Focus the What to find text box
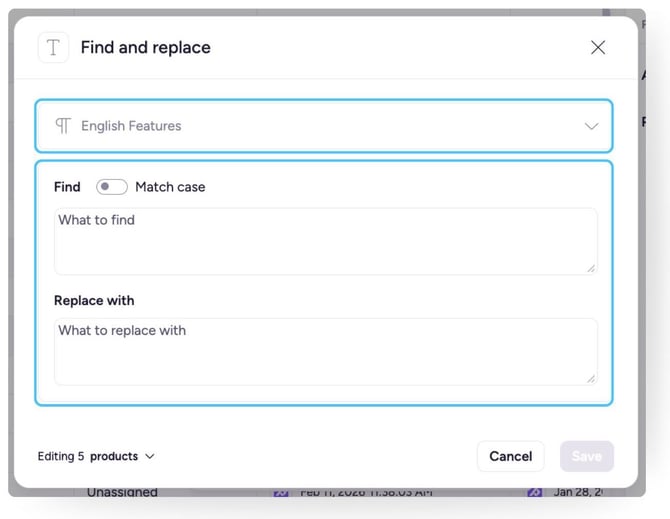The width and height of the screenshot is (670, 519). [x=325, y=241]
